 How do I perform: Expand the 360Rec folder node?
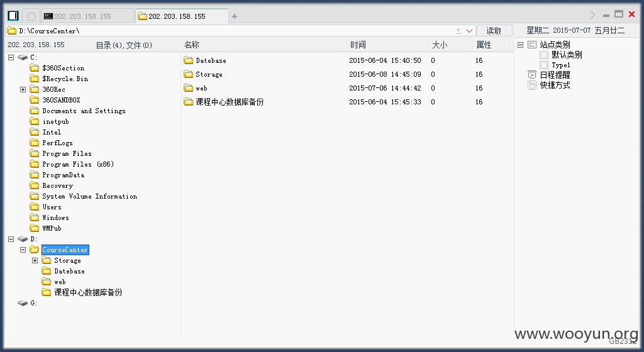[x=23, y=89]
